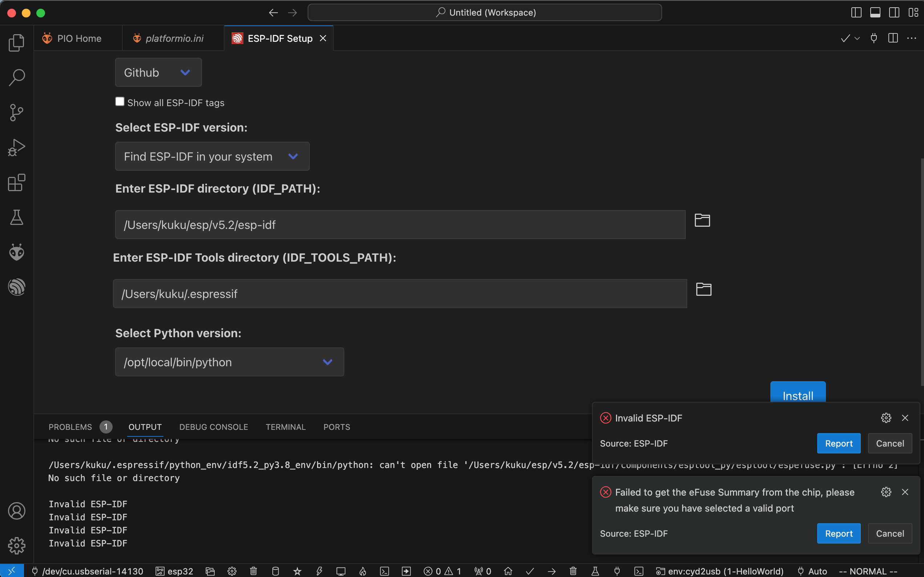Open gear options on the eFuse Summary notification
The height and width of the screenshot is (577, 924).
click(886, 492)
